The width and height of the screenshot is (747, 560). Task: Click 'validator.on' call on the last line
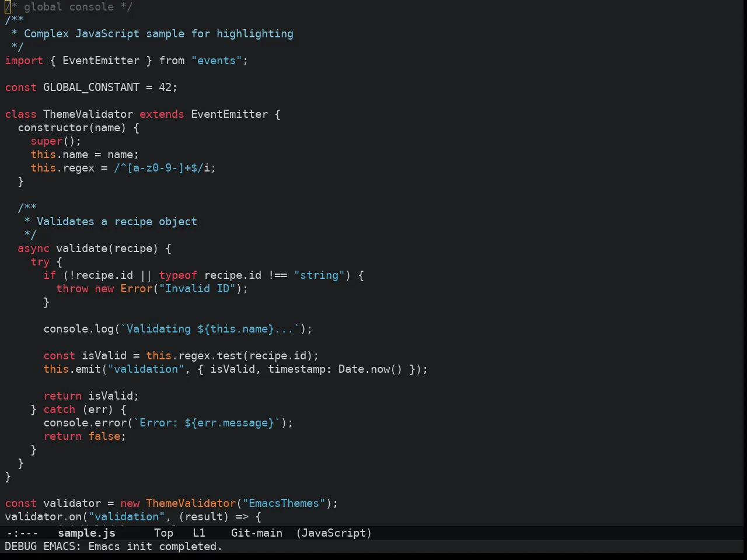click(x=43, y=517)
